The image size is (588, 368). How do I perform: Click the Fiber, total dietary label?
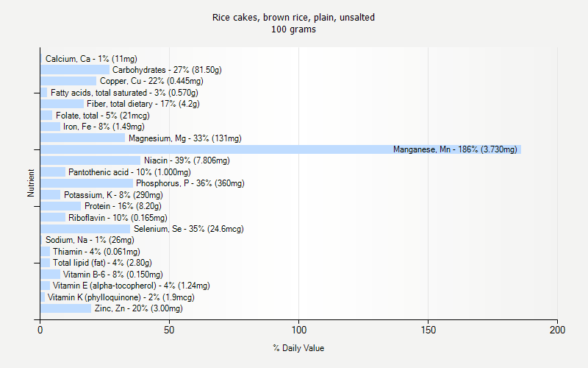(143, 104)
